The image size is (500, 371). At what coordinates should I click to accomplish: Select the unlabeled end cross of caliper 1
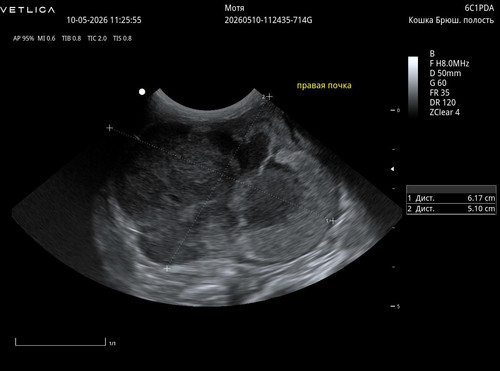[109, 128]
